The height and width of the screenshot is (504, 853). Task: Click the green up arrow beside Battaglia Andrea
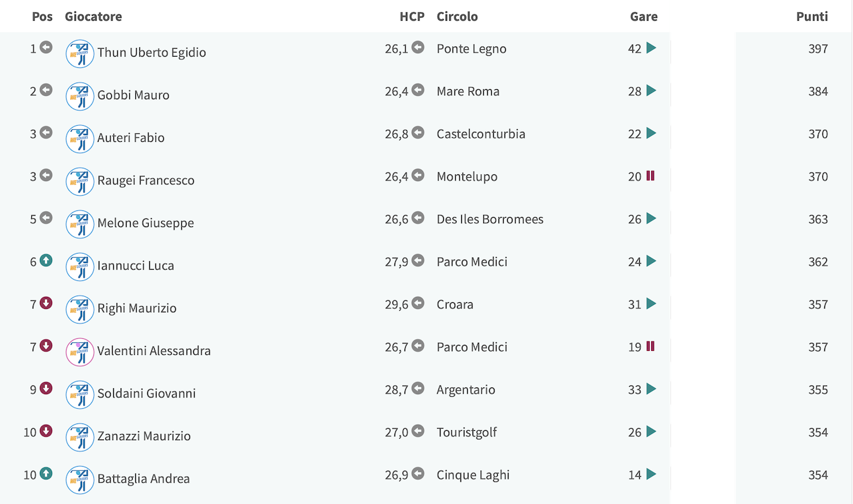point(46,473)
